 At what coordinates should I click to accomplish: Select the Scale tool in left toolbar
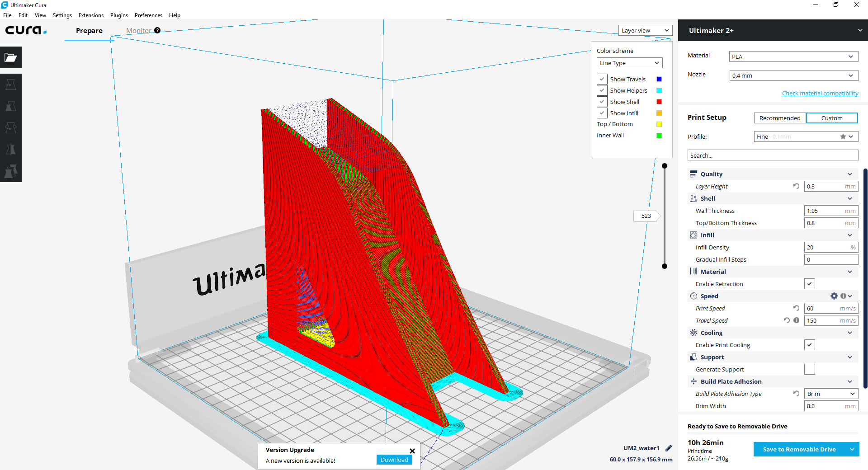click(x=11, y=106)
